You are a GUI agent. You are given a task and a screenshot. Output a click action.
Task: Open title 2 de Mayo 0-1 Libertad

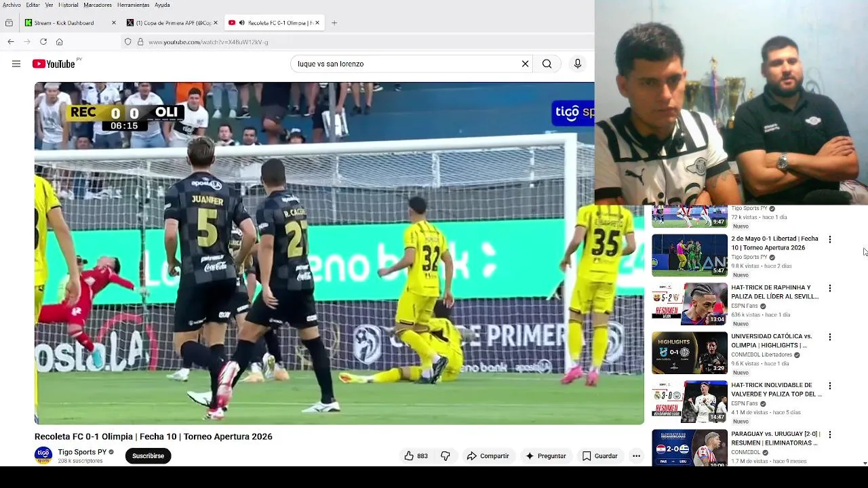point(774,243)
